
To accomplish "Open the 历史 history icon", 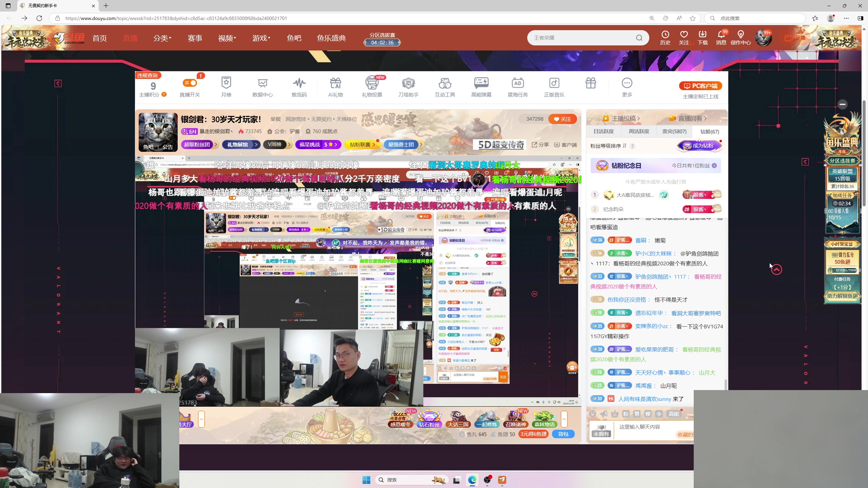I will coord(665,38).
